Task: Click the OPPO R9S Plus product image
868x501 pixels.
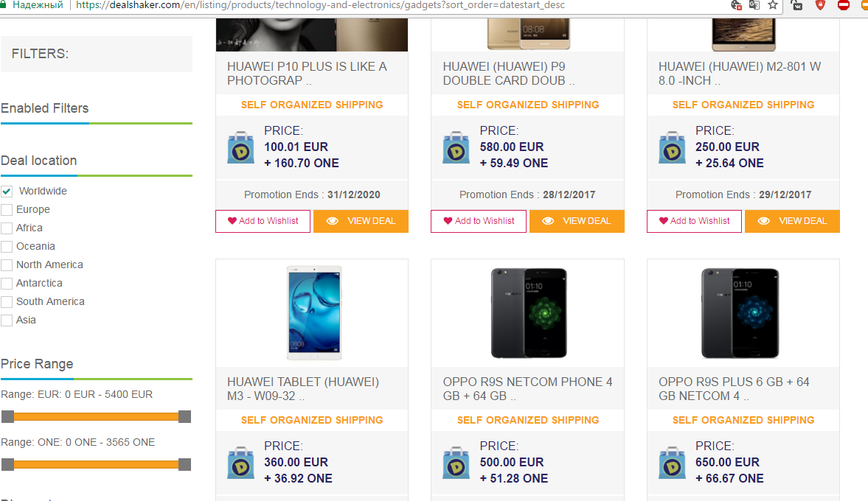Action: [x=743, y=313]
